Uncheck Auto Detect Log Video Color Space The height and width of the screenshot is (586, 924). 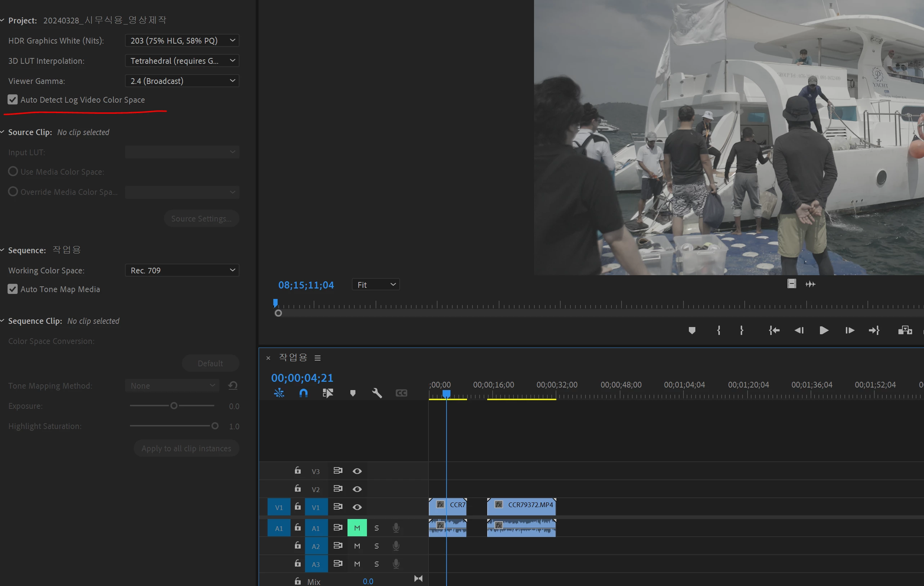(13, 100)
